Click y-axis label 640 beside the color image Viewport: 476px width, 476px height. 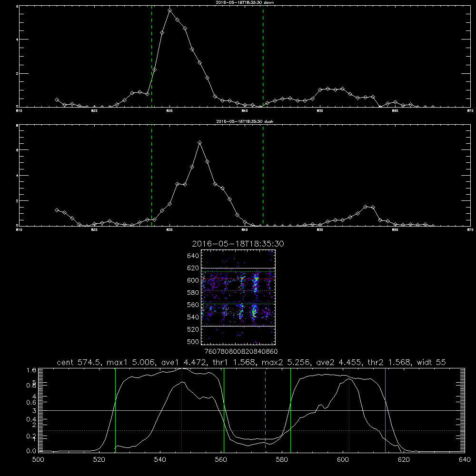point(193,256)
